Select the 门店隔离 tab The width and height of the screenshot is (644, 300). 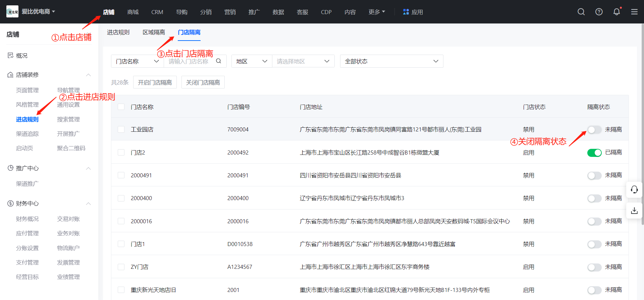[189, 32]
